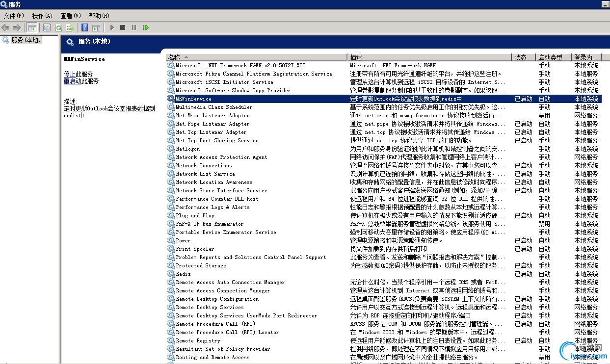Sort by the 描述 column header
The width and height of the screenshot is (610, 364).
pos(429,57)
